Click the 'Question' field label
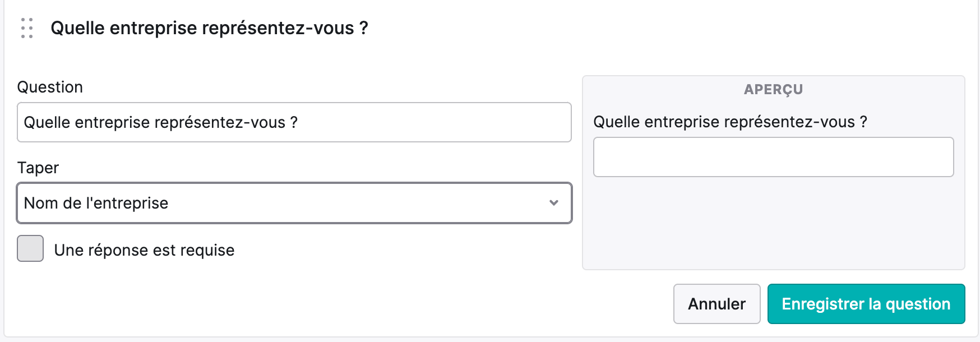 point(50,87)
